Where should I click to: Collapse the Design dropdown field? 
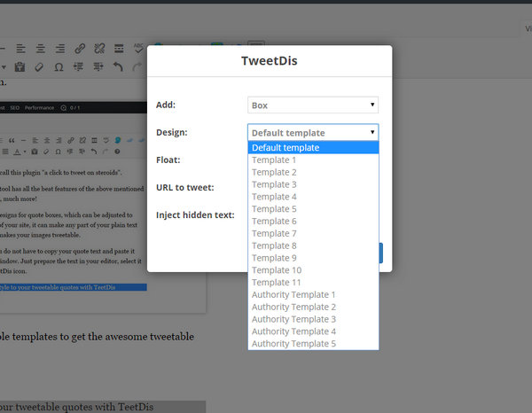(313, 133)
